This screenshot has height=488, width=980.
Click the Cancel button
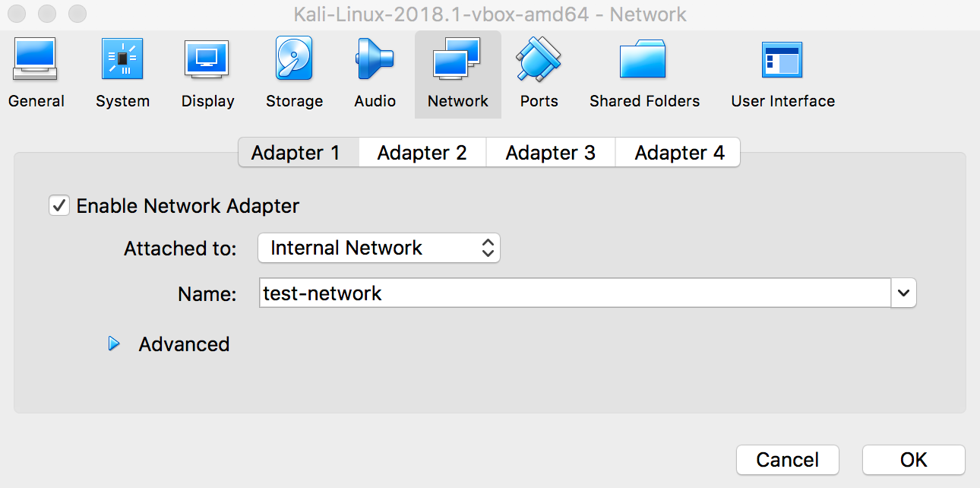(x=787, y=460)
